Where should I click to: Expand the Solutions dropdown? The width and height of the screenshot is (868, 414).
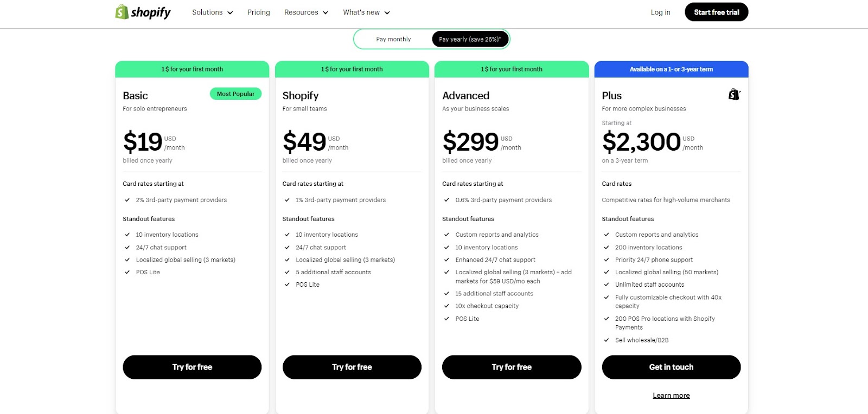pos(212,12)
